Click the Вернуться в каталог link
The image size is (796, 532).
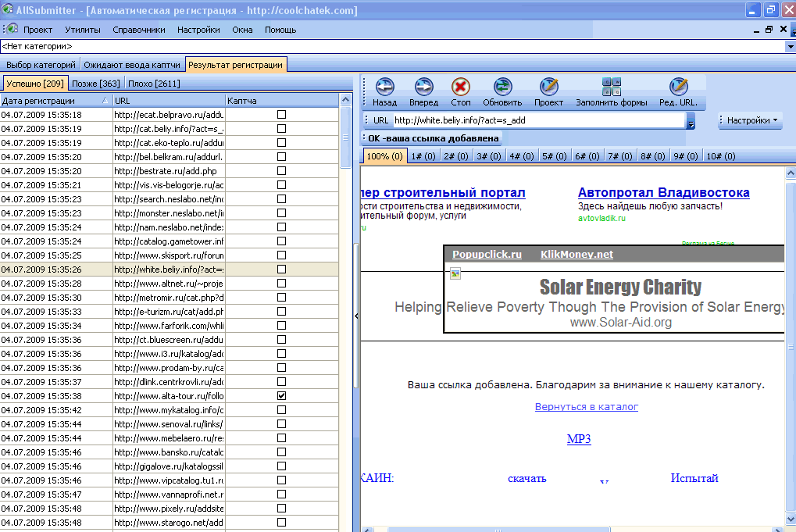click(586, 407)
